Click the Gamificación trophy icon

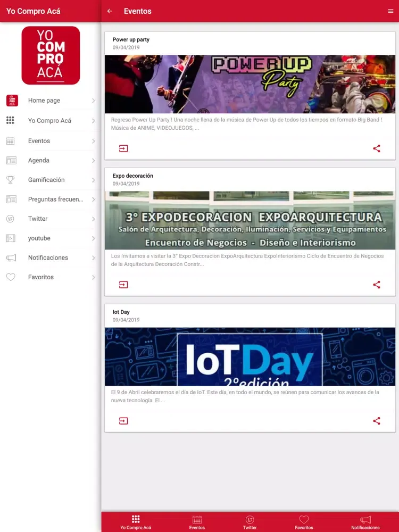click(x=11, y=180)
